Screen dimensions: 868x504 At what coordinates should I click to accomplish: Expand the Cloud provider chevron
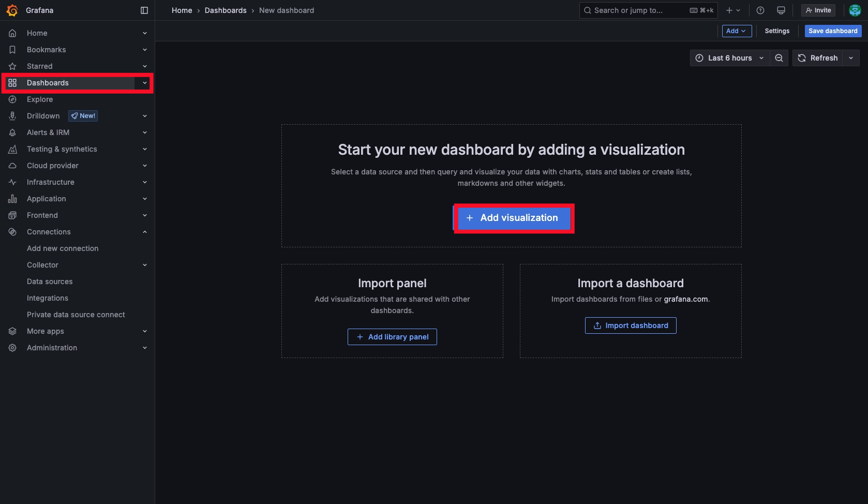145,166
